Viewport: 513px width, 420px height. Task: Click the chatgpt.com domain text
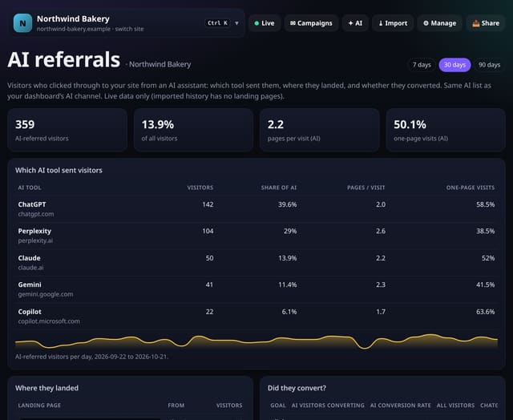coord(36,214)
